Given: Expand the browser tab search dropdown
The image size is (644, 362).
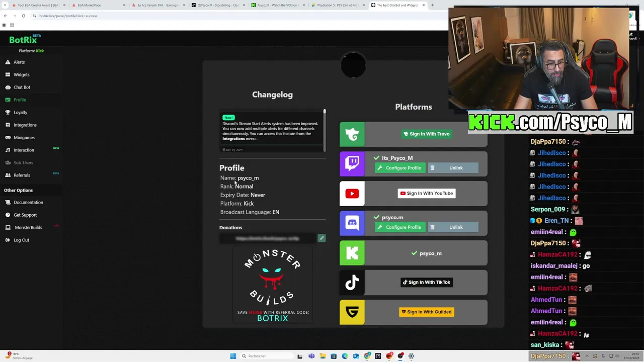Looking at the screenshot, I should point(5,5).
